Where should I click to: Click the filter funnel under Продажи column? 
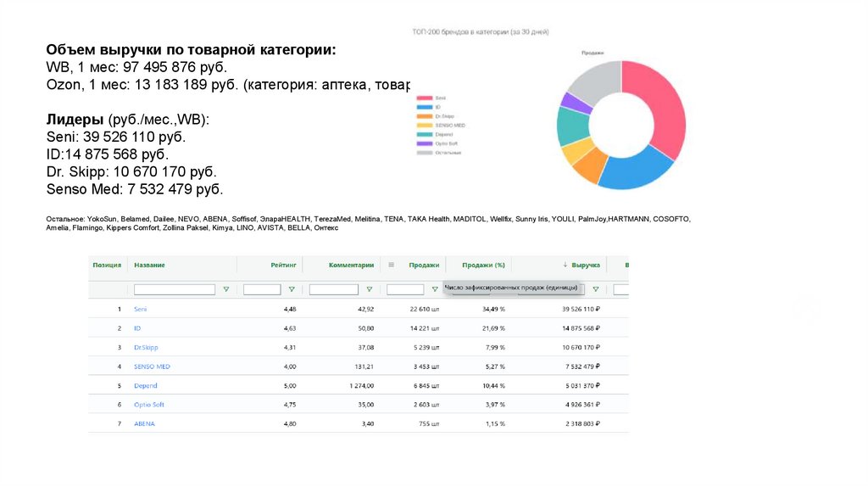(435, 289)
